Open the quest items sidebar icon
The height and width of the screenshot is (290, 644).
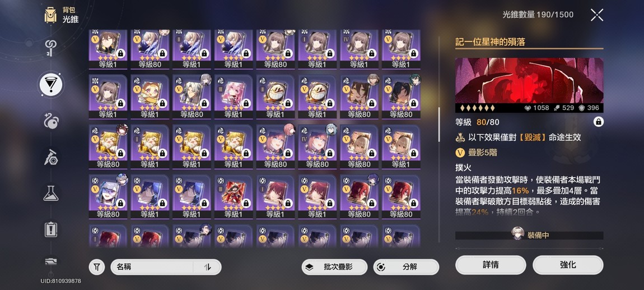click(51, 229)
